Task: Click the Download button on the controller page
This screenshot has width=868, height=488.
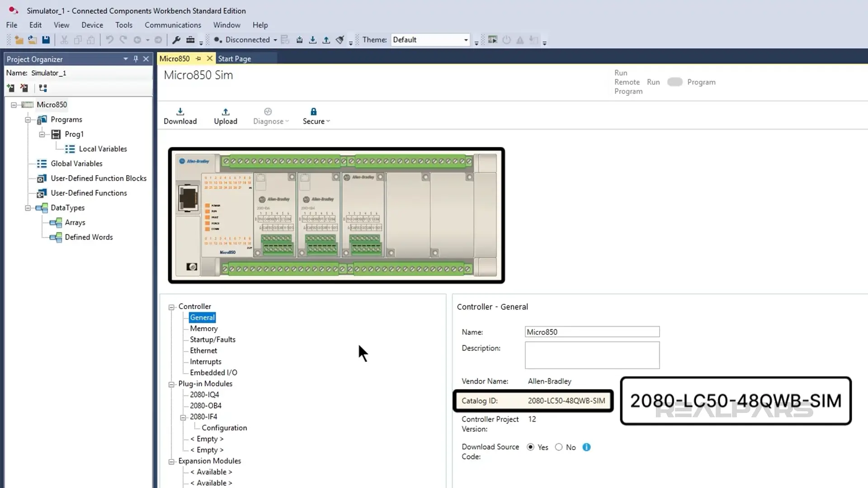Action: 180,116
